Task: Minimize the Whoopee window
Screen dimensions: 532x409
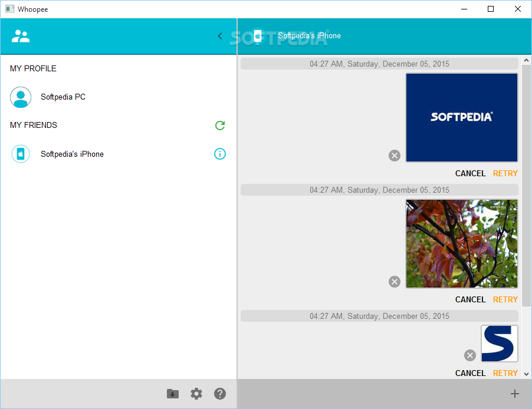Action: [464, 9]
